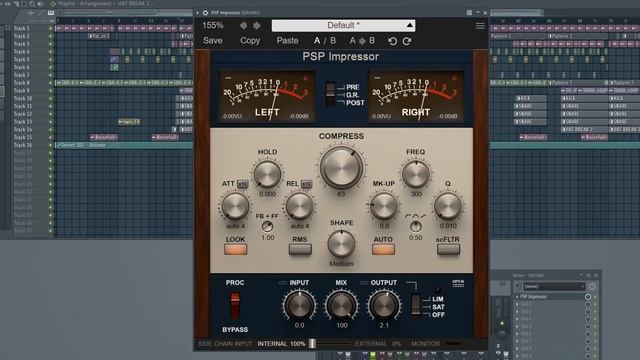Move the sidechain INTERNAL/EXTERNAL slider handle

pos(312,344)
